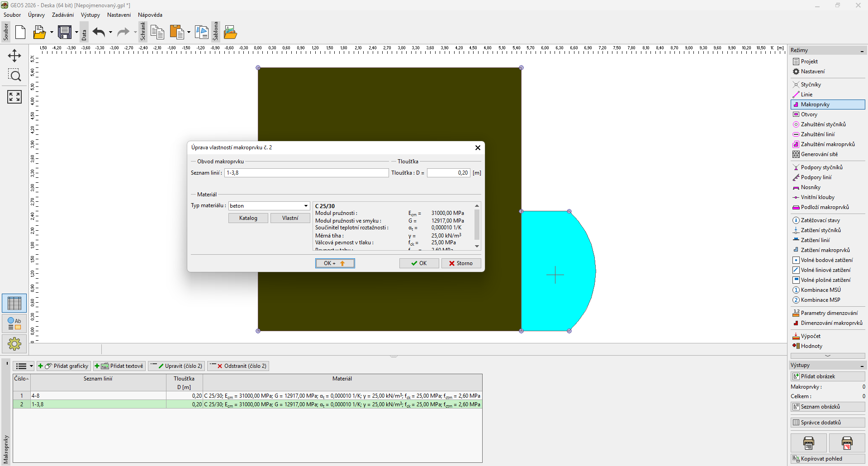Image resolution: width=868 pixels, height=466 pixels.
Task: Click the gear settings icon bottom left
Action: (14, 344)
